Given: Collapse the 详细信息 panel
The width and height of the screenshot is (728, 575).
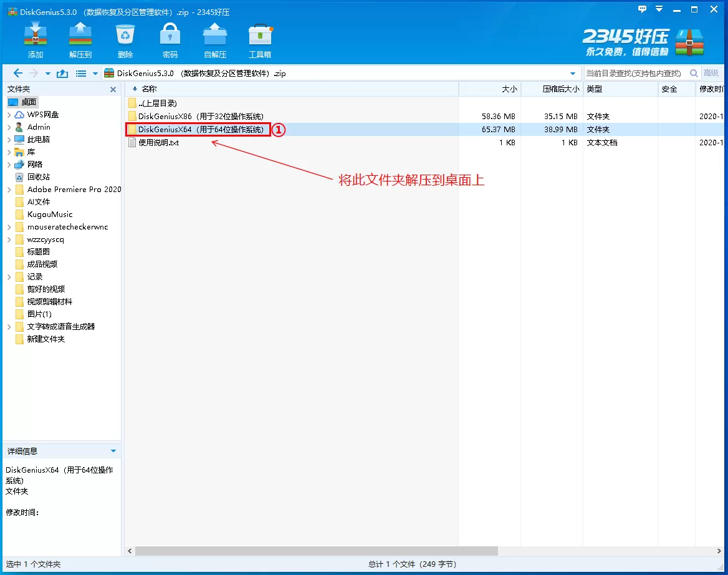Looking at the screenshot, I should pyautogui.click(x=113, y=451).
